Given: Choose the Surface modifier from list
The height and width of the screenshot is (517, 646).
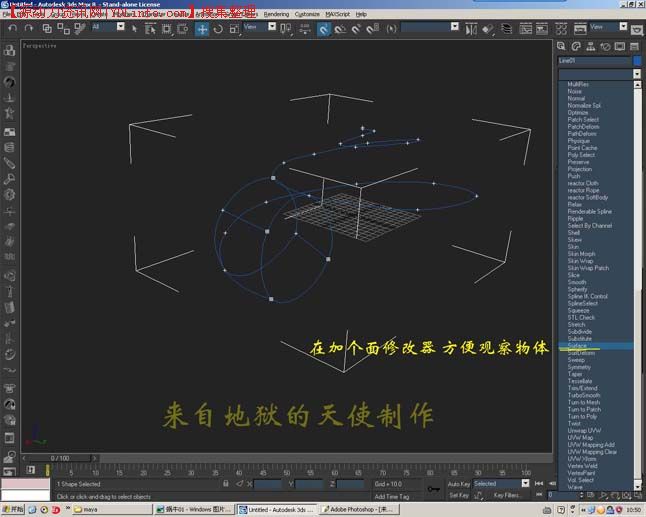Looking at the screenshot, I should [578, 346].
